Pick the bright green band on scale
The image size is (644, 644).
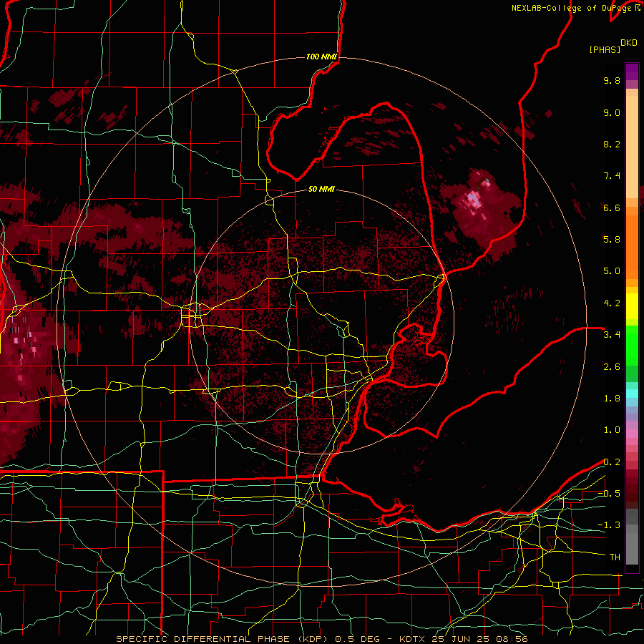pos(632,345)
